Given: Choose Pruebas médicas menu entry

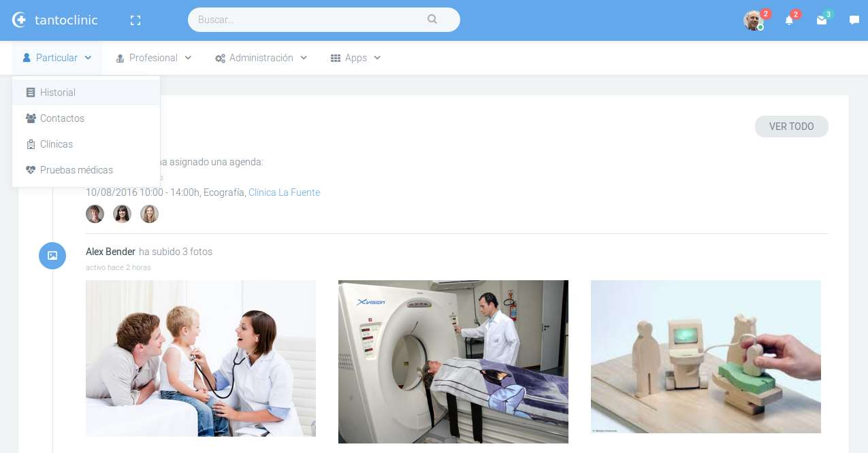Looking at the screenshot, I should 76,170.
